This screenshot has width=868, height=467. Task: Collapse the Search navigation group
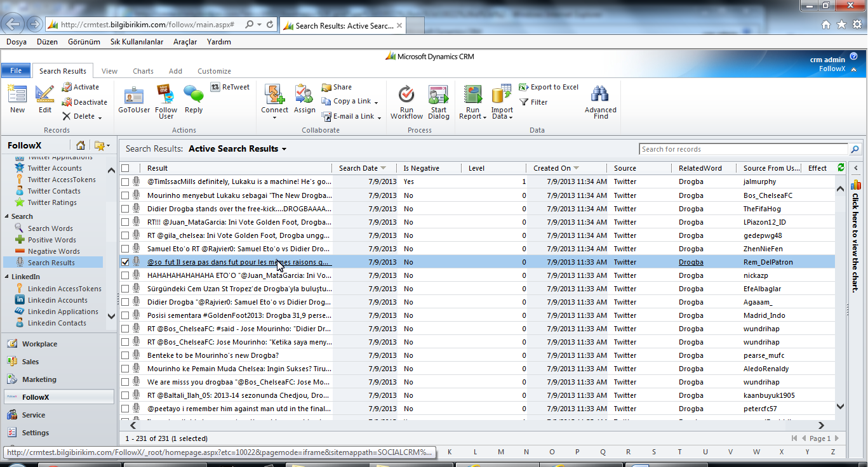[7, 216]
